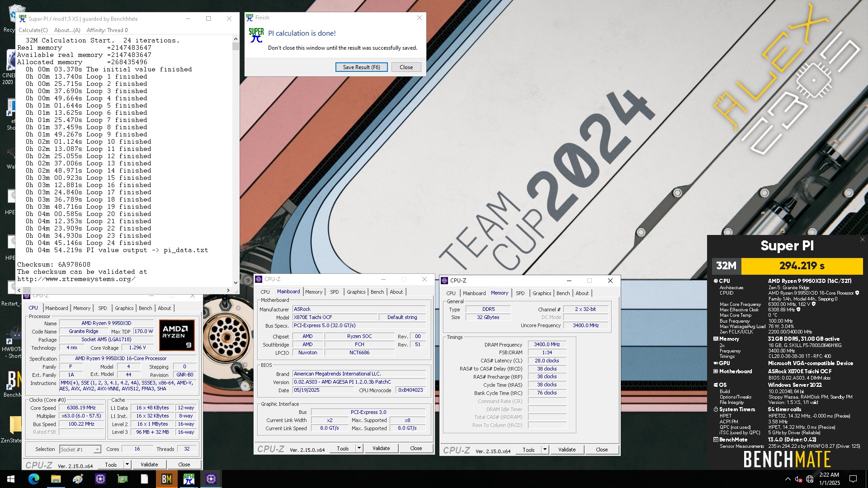Click CPU-Z Memory window title icon
This screenshot has width=868, height=488.
(444, 281)
